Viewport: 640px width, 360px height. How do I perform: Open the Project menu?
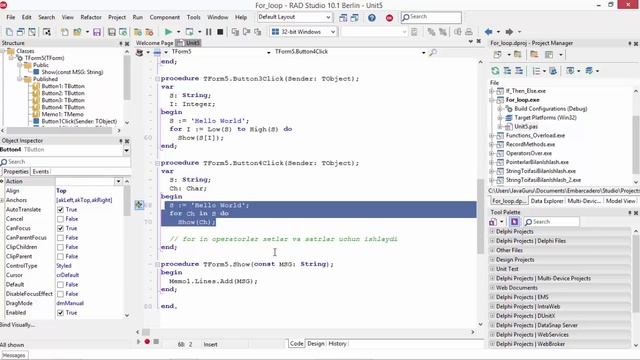117,17
